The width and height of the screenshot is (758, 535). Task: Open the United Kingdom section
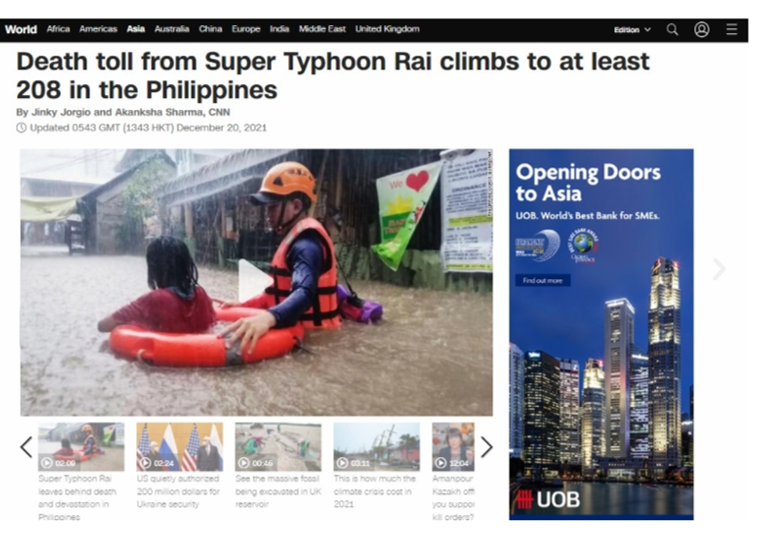coord(387,29)
